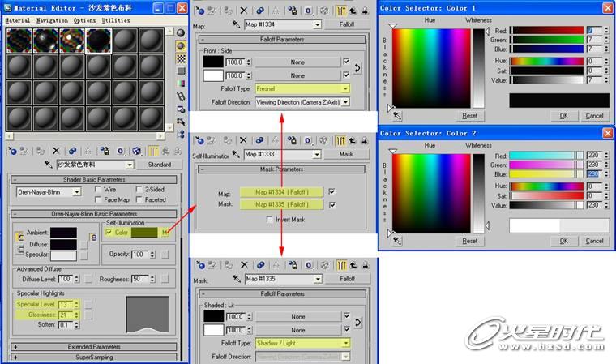Viewport: 616px width, 364px height.
Task: Toggle Show End Result in Material Editor toolbar
Action: 153,151
